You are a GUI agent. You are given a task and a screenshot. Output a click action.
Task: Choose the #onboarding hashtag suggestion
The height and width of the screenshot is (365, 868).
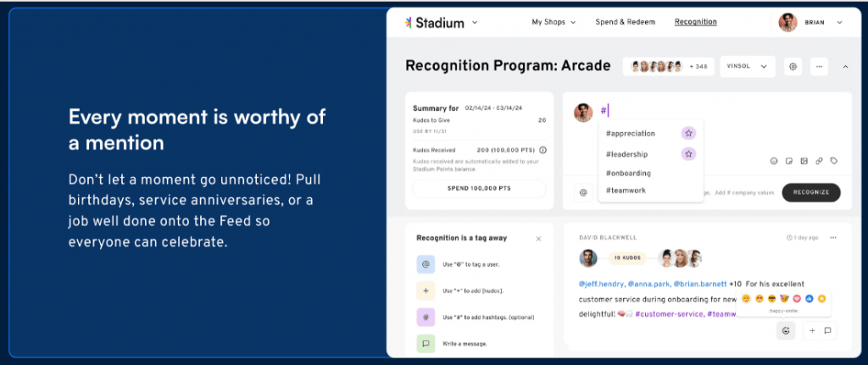click(x=628, y=173)
